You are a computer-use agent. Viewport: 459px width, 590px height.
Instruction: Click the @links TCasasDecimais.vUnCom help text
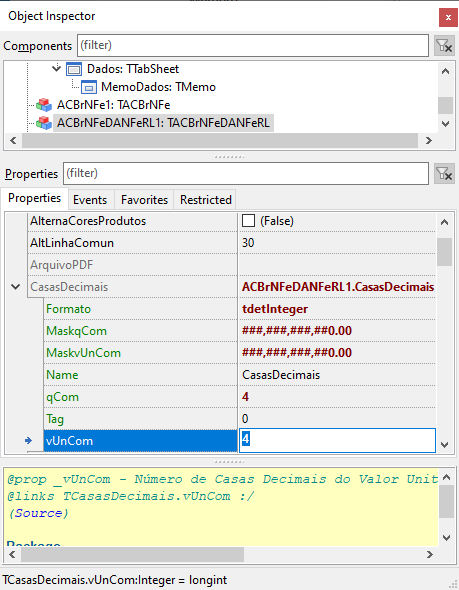coord(131,496)
